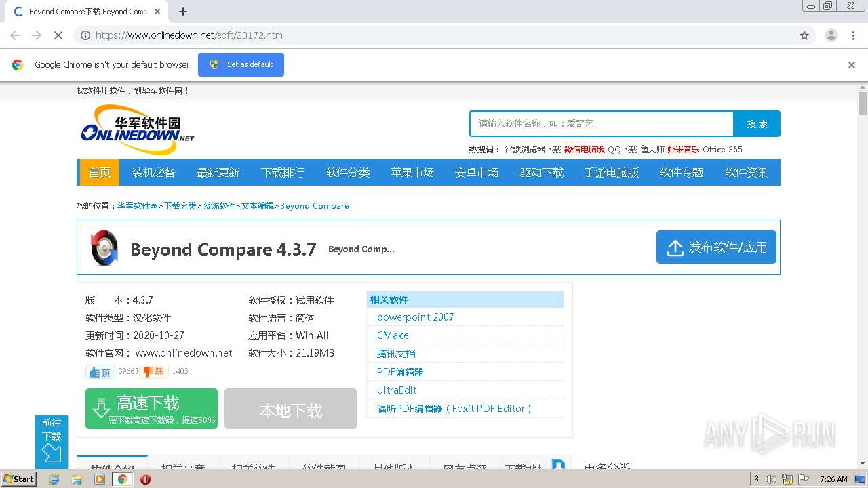Viewport: 868px width, 488px height.
Task: Click the thumbs-down 踩 vote icon
Action: pos(155,371)
